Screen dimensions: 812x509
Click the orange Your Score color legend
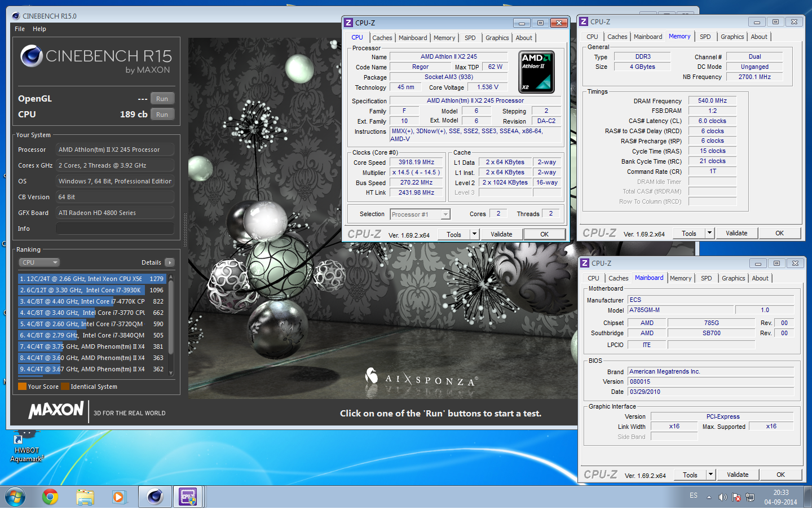[x=23, y=387]
